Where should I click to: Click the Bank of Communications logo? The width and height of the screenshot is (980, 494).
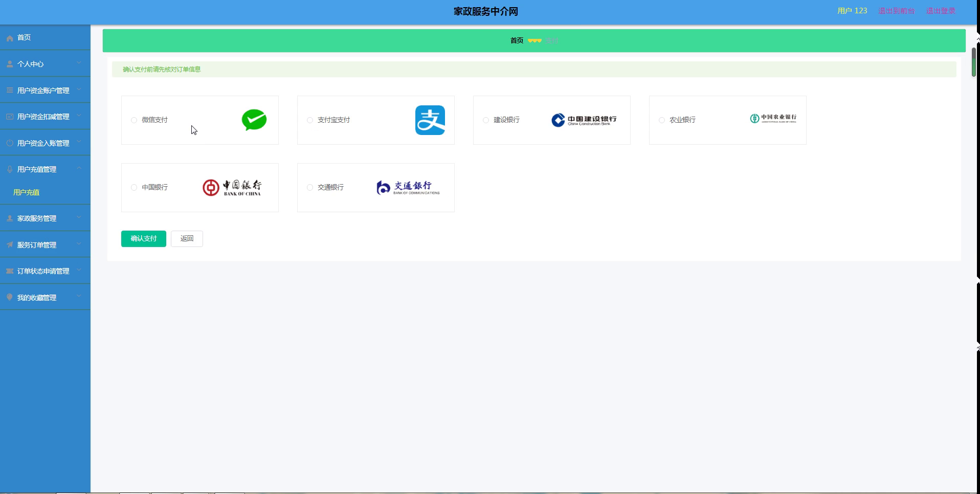pyautogui.click(x=408, y=188)
